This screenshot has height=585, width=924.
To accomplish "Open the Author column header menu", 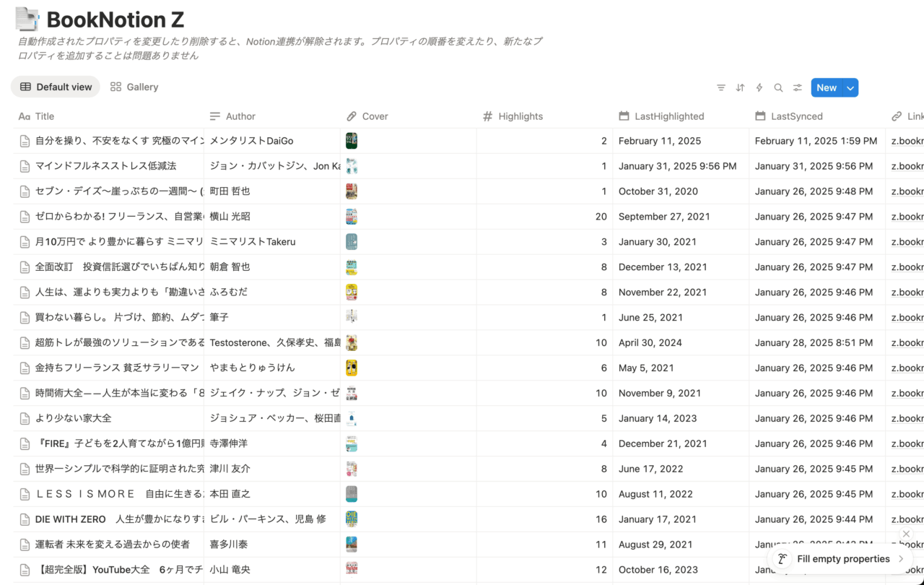I will tap(235, 116).
